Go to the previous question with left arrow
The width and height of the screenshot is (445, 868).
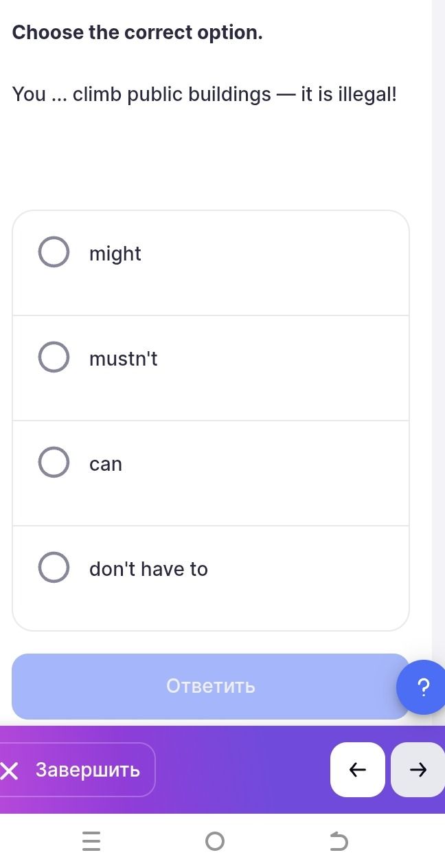coord(358,770)
